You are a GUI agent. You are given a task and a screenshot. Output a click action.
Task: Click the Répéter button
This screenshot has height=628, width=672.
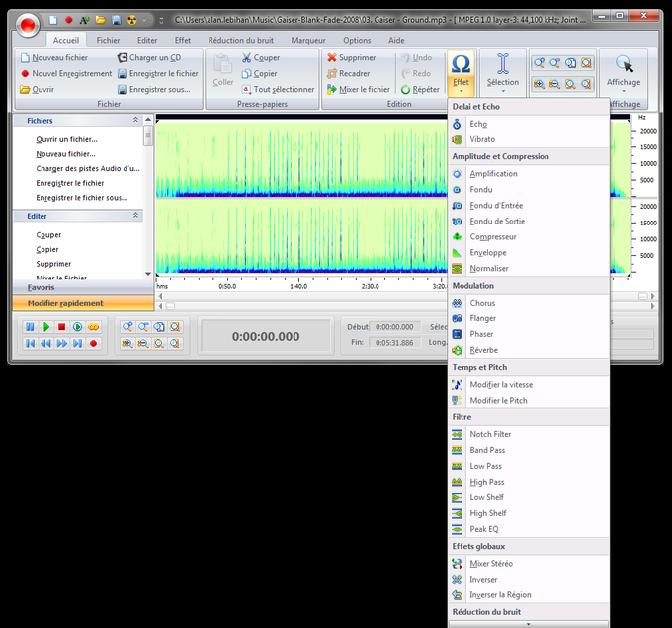coord(420,90)
